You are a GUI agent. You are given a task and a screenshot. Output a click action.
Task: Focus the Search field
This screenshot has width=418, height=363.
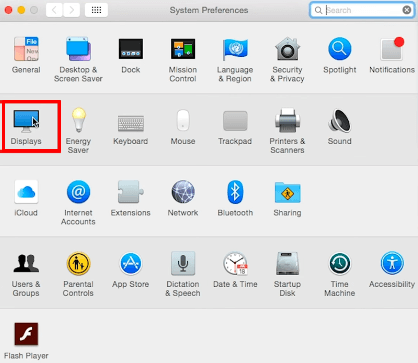pos(362,10)
